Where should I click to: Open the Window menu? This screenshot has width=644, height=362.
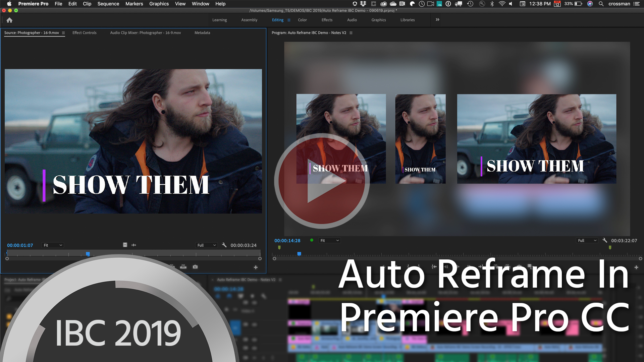pos(200,4)
